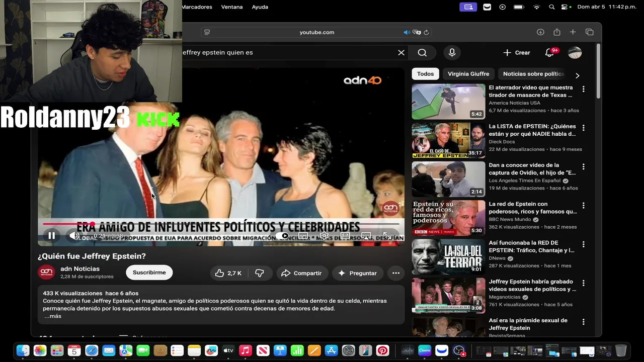Like the video with thumbs-up 2,7 K
This screenshot has width=644, height=362.
click(228, 273)
